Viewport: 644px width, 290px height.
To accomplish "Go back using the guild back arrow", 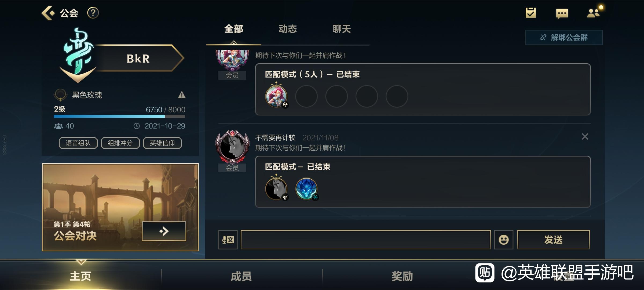I will click(48, 13).
